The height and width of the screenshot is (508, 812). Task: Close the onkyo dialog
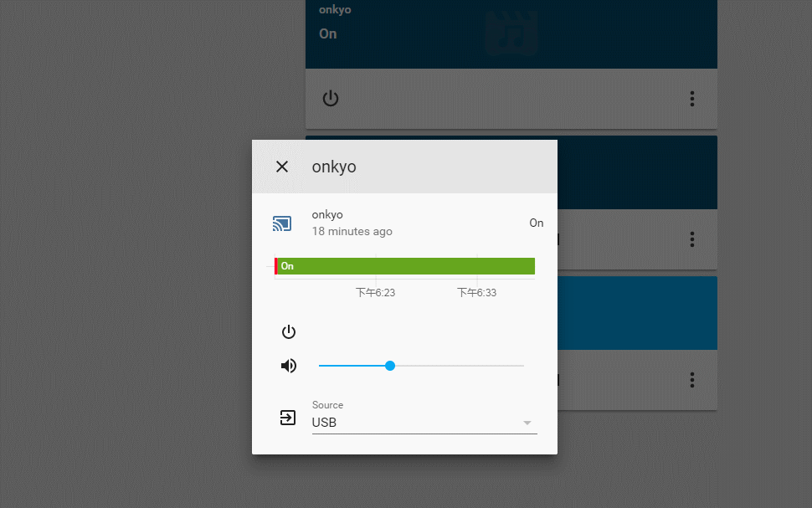(x=282, y=167)
